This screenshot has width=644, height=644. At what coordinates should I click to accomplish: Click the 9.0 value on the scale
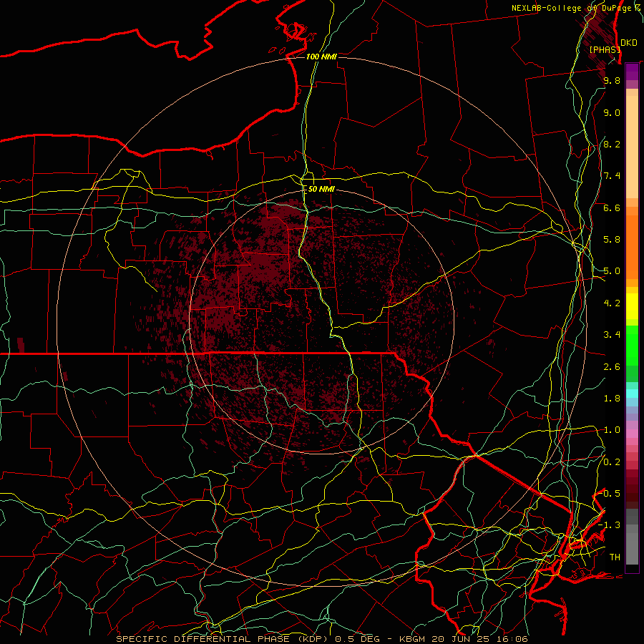(x=612, y=112)
